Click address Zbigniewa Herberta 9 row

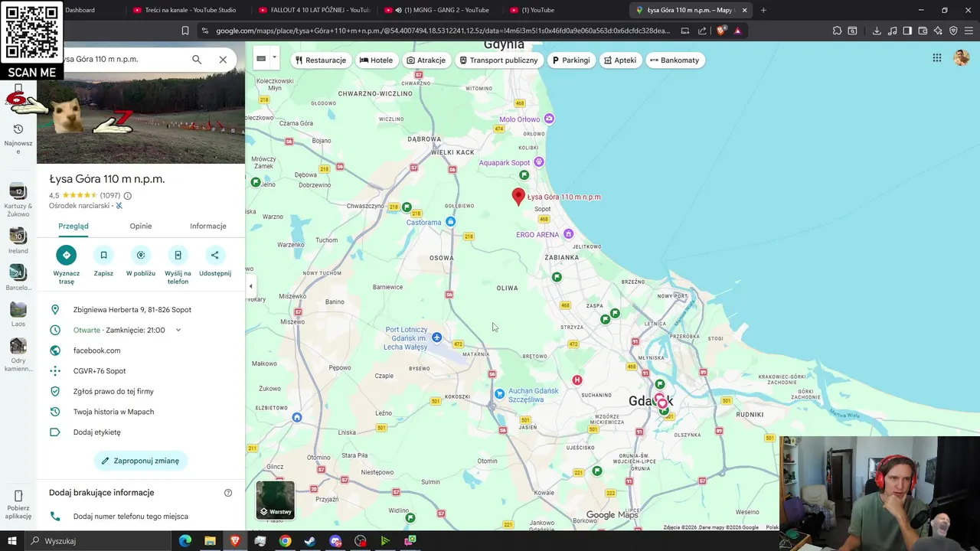(x=141, y=310)
